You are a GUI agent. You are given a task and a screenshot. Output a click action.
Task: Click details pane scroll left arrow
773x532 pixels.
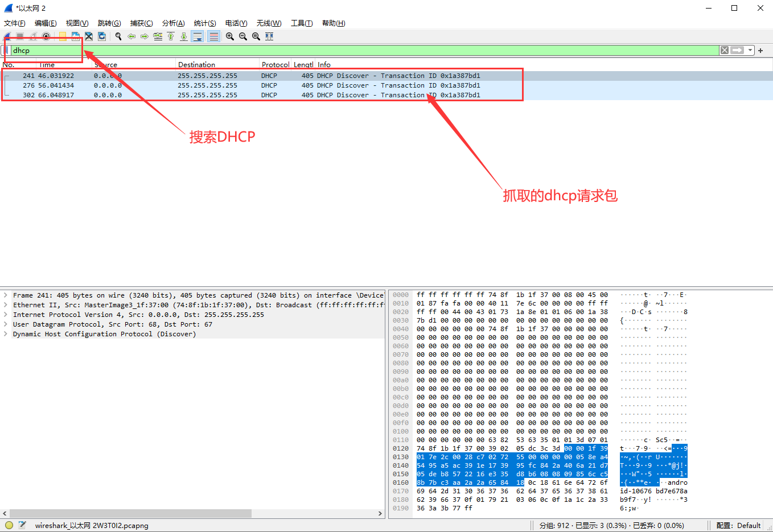[5, 513]
